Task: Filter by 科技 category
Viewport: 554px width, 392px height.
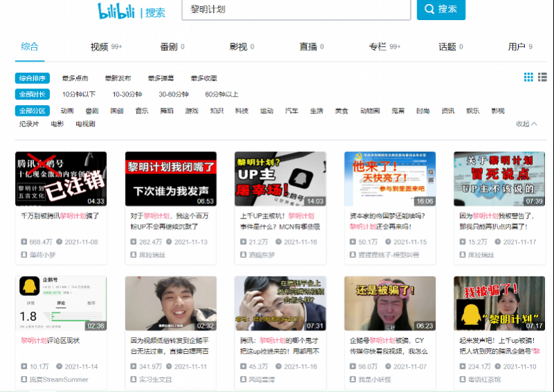Action: point(241,111)
